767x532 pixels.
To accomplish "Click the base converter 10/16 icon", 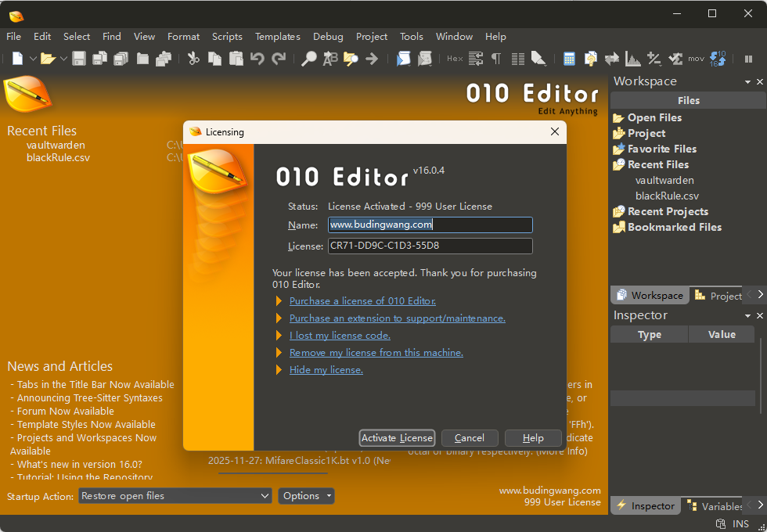I will coord(718,59).
